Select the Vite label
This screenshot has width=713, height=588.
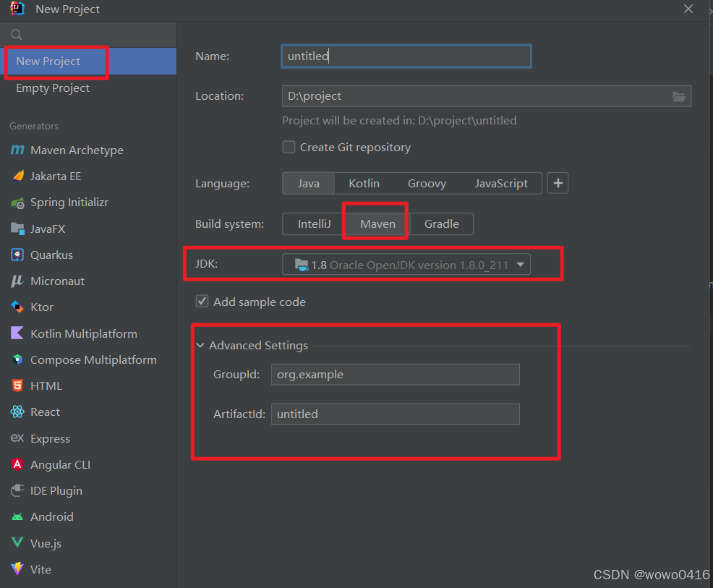(x=40, y=569)
